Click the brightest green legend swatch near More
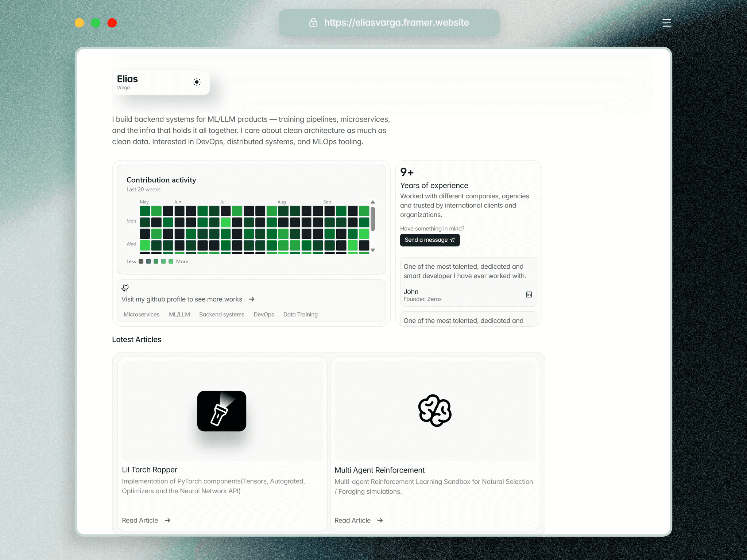Image resolution: width=747 pixels, height=560 pixels. coord(171,261)
